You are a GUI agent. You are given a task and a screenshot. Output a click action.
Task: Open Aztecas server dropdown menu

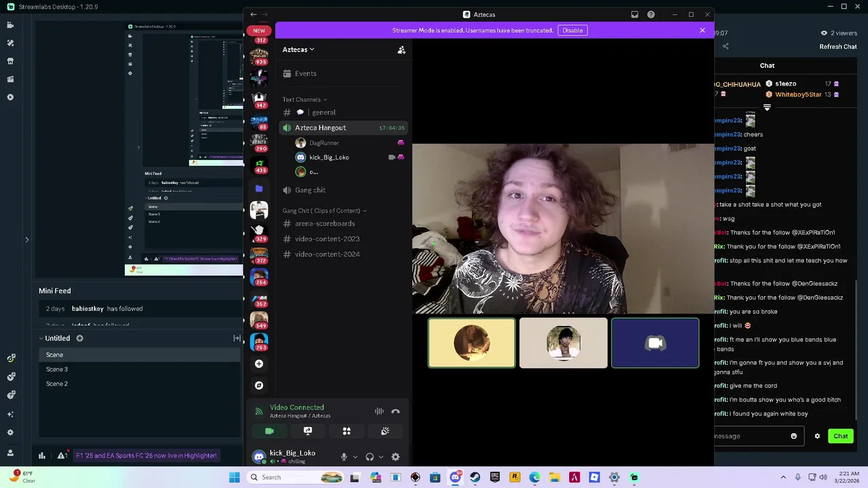pos(298,49)
